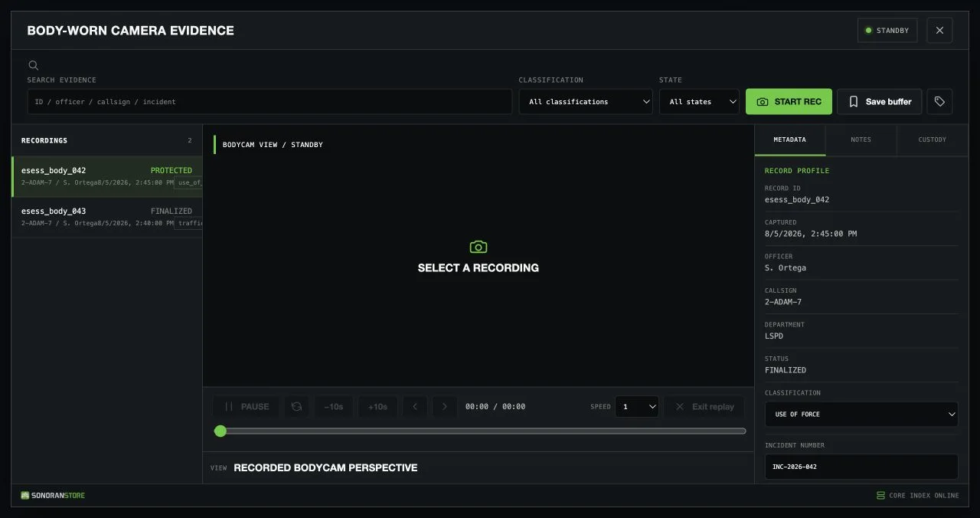The height and width of the screenshot is (518, 980).
Task: Start a new recording with START REC
Action: (x=789, y=102)
